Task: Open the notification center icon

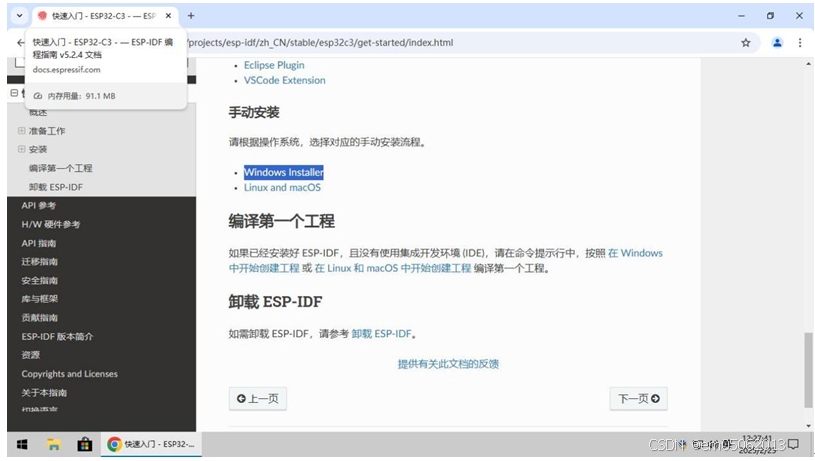Action: [793, 444]
